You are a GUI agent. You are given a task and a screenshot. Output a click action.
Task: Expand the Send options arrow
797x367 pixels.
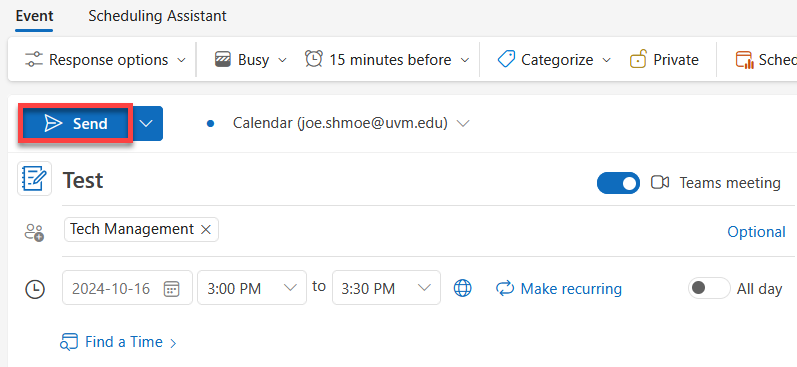pos(146,124)
